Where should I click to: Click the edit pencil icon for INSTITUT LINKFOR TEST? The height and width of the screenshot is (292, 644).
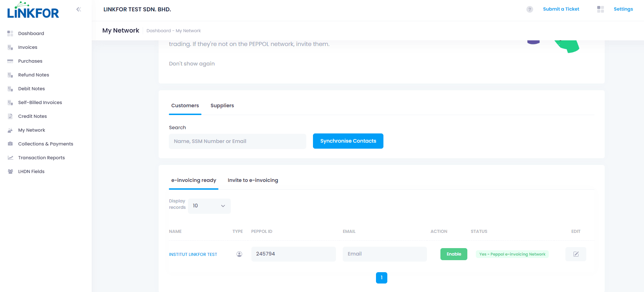pyautogui.click(x=576, y=254)
